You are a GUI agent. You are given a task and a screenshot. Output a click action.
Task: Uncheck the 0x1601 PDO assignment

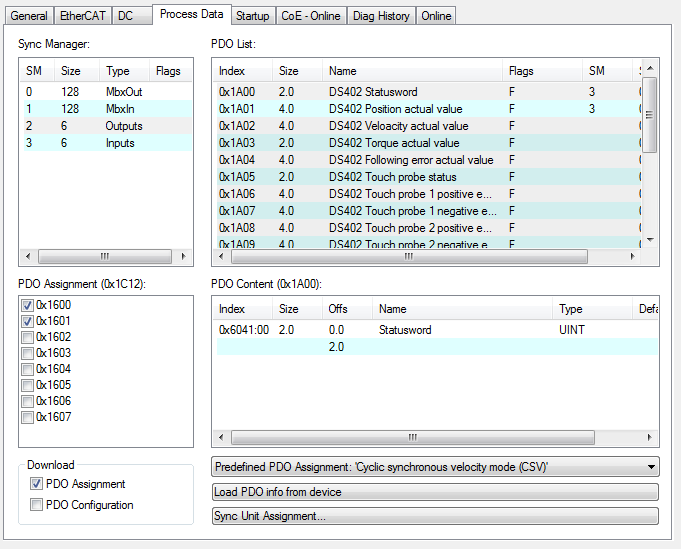27,321
